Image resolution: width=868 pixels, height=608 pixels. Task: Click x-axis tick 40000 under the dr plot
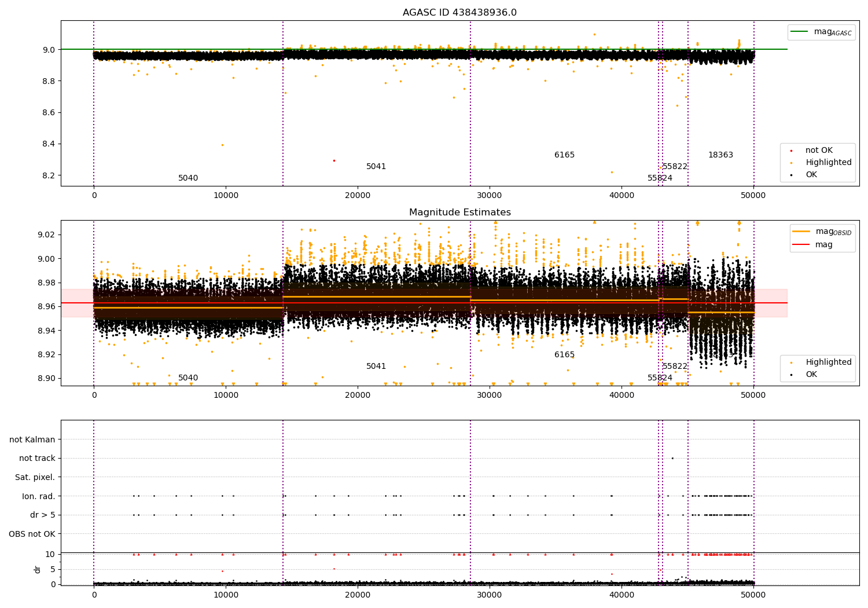click(x=621, y=594)
